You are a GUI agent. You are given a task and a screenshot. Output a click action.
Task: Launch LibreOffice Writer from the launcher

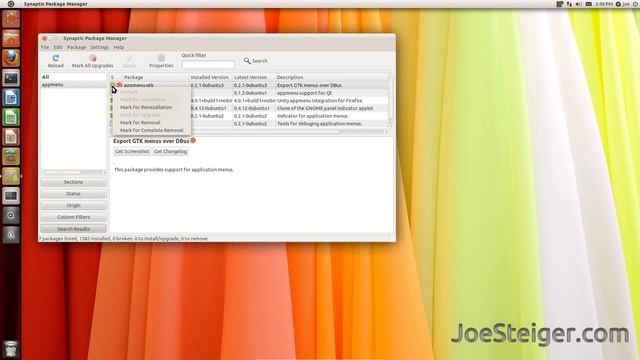click(x=11, y=98)
